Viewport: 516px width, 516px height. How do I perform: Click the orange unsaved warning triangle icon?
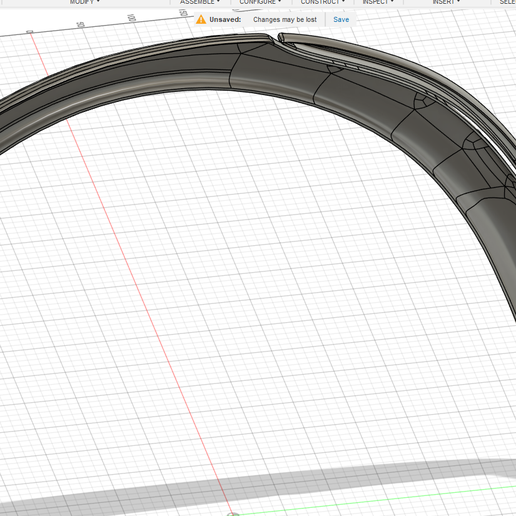click(201, 19)
